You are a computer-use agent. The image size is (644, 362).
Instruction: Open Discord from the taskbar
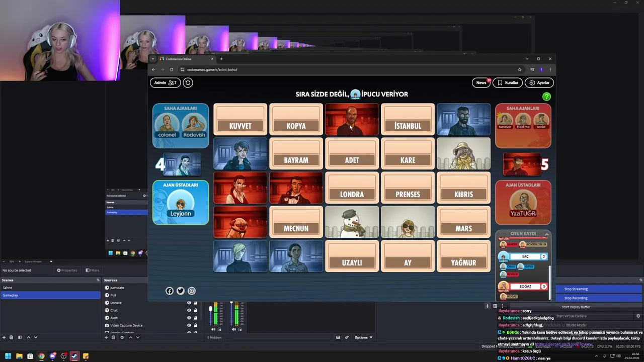(x=52, y=356)
